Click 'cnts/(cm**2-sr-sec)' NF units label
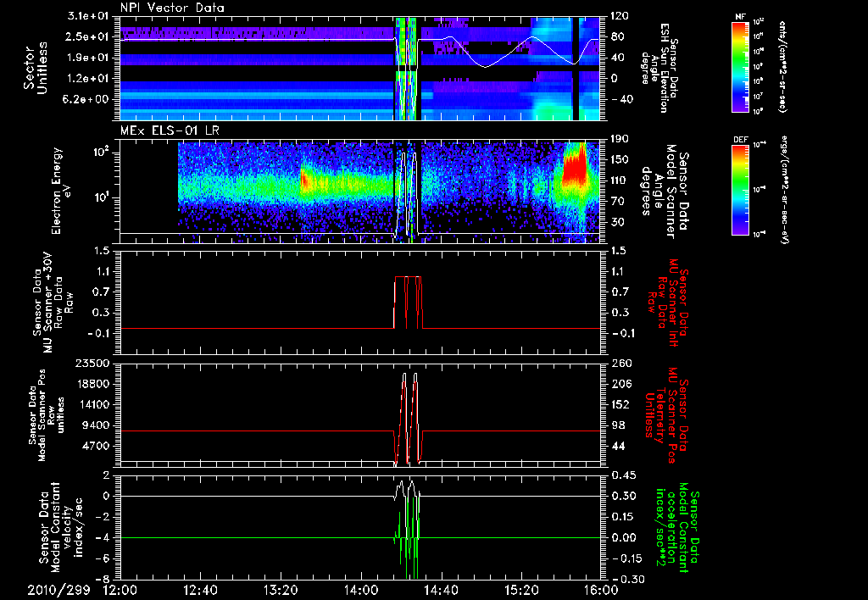This screenshot has width=868, height=600. pos(782,66)
